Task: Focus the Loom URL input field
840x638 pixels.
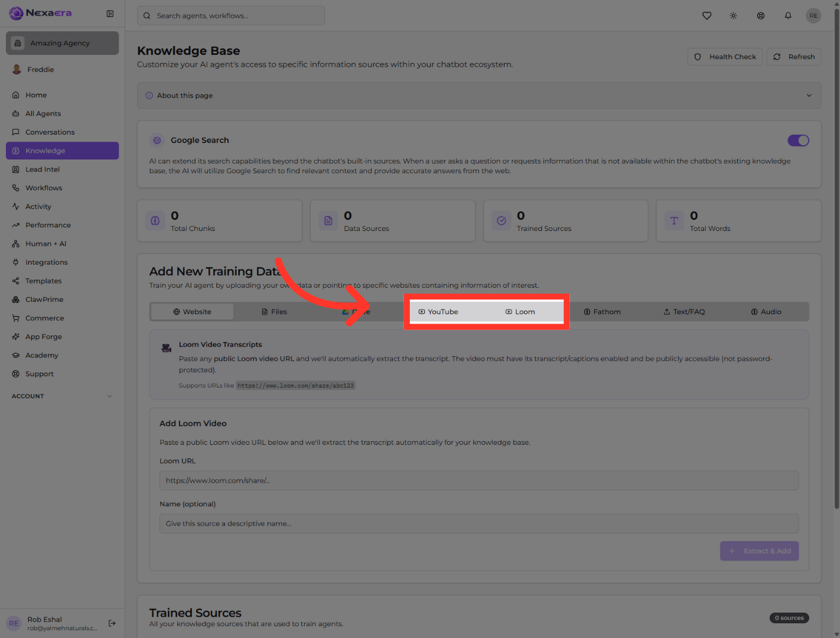Action: 479,480
